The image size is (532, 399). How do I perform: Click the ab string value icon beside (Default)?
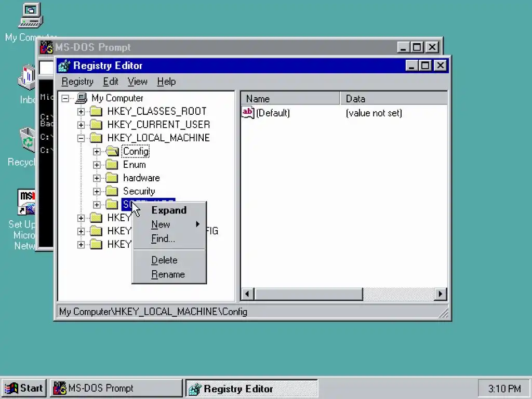click(x=248, y=112)
